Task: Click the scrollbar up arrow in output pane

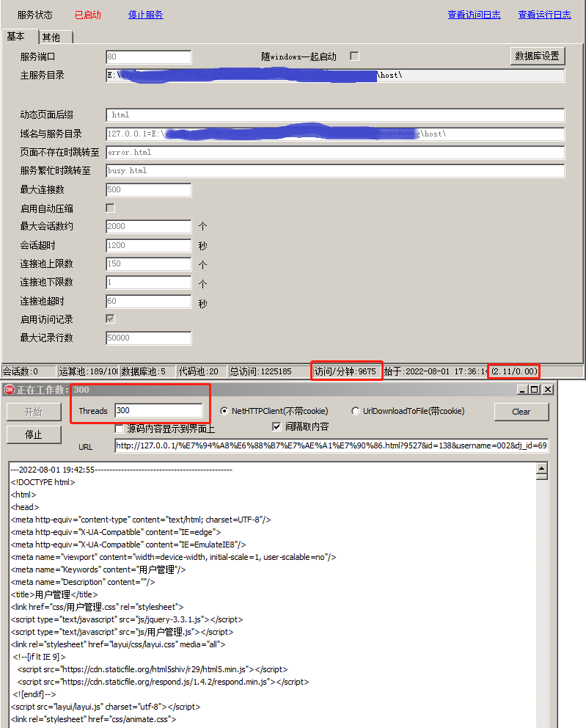Action: (541, 468)
